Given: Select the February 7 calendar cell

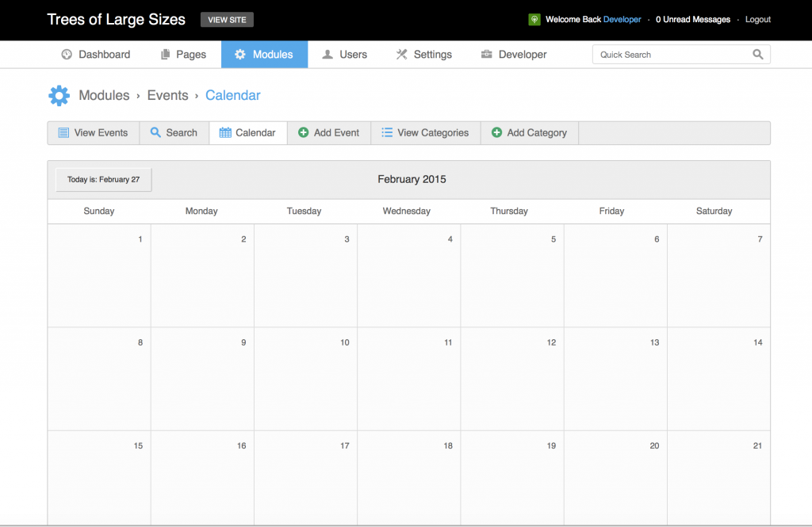Looking at the screenshot, I should [718, 276].
